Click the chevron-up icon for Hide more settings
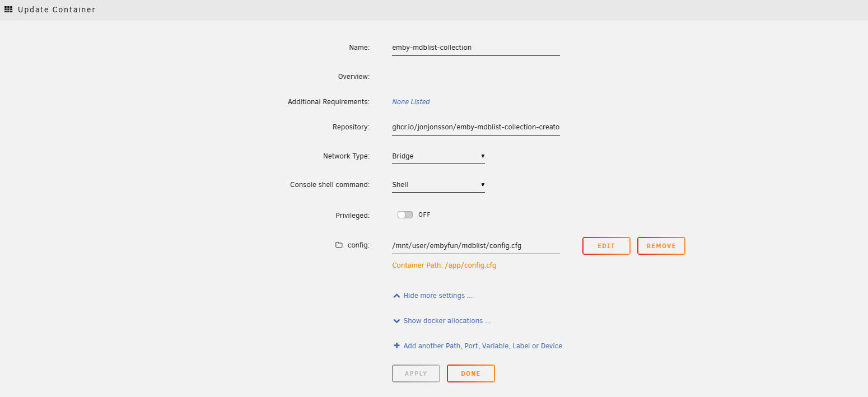 coord(396,296)
